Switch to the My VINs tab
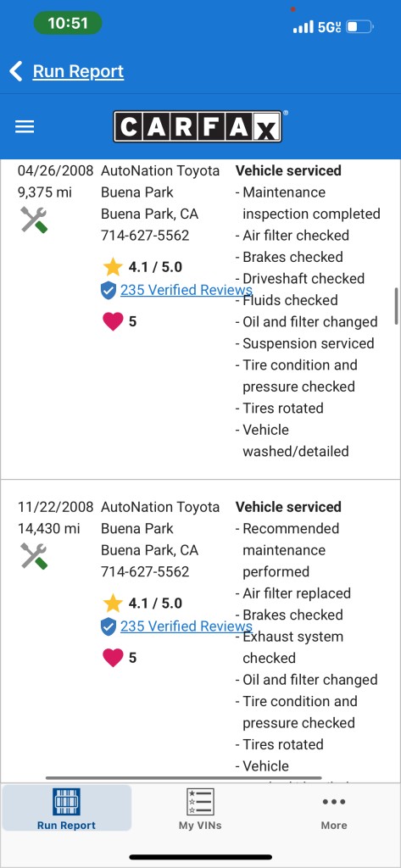This screenshot has width=401, height=868. [200, 809]
